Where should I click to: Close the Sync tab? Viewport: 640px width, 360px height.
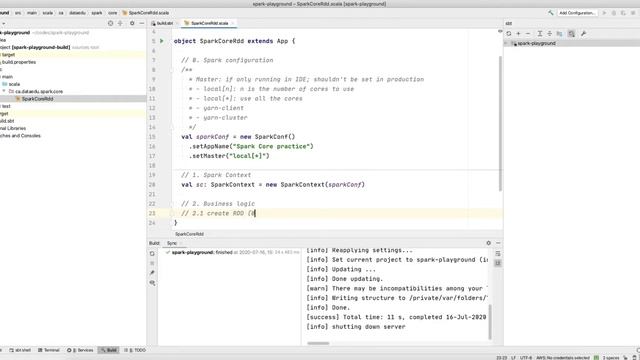181,243
